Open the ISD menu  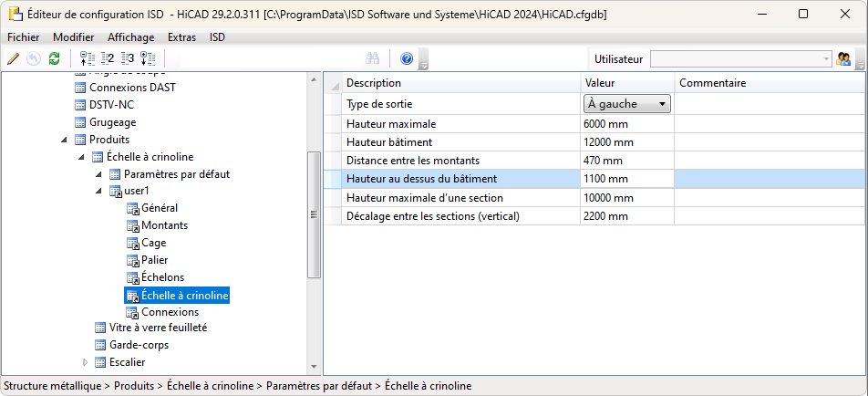(x=218, y=37)
